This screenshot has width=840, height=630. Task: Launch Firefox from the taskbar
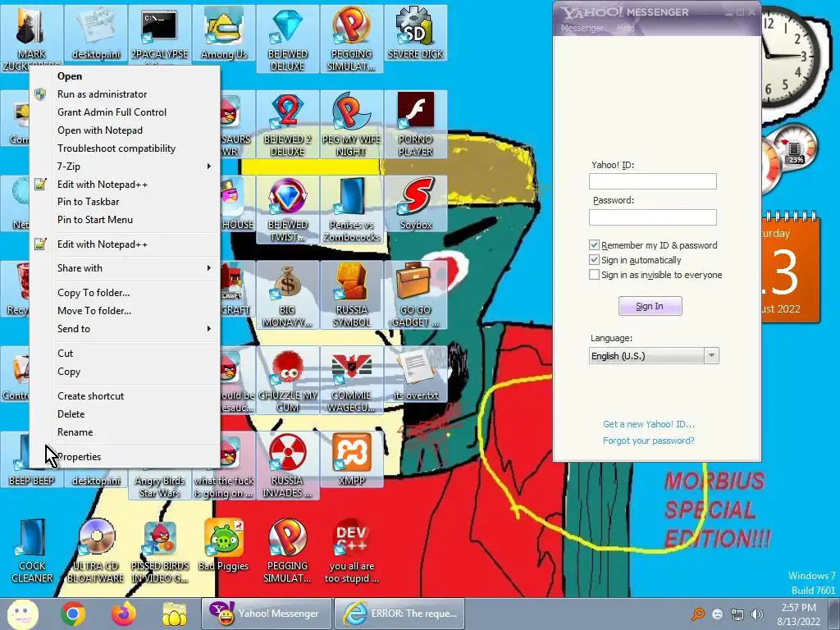click(124, 614)
